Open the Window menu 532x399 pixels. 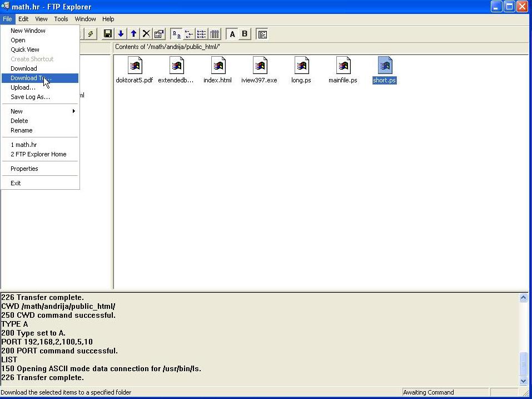click(x=85, y=19)
